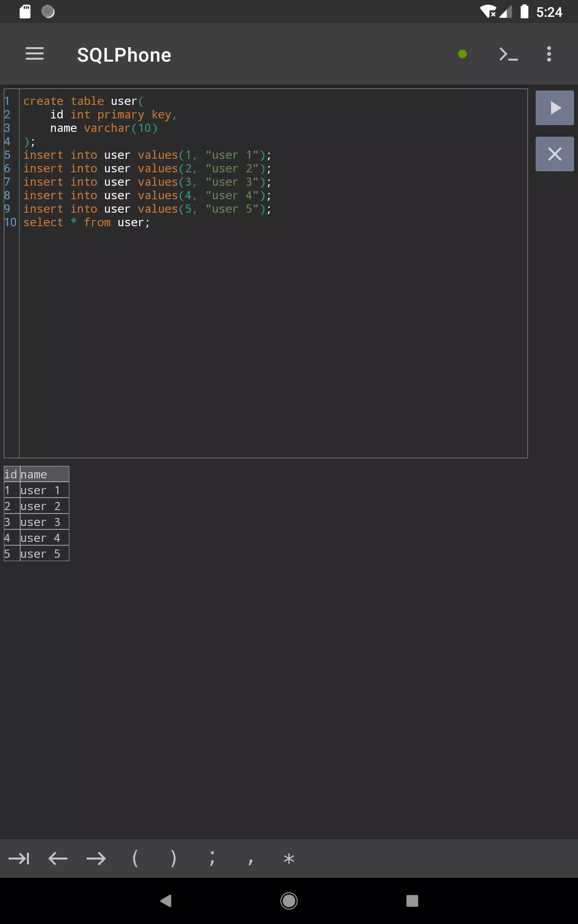Screen dimensions: 578x924
Task: Select result cell 'user 5'
Action: click(44, 553)
